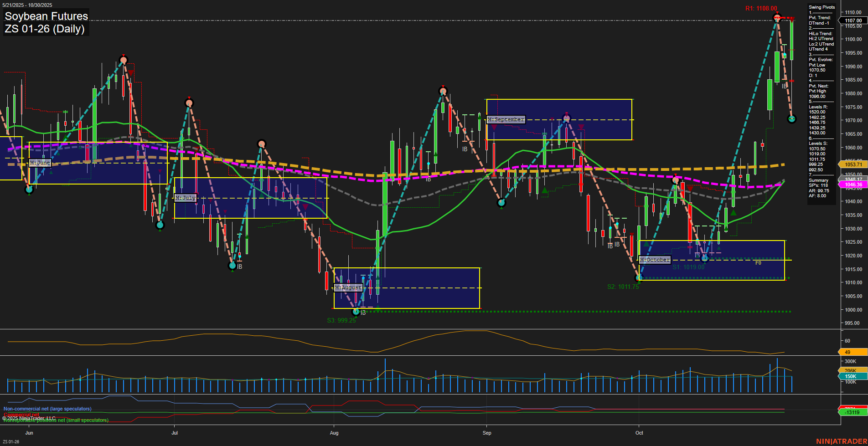The height and width of the screenshot is (446, 868).
Task: Expand the M:September range box
Action: [x=506, y=119]
